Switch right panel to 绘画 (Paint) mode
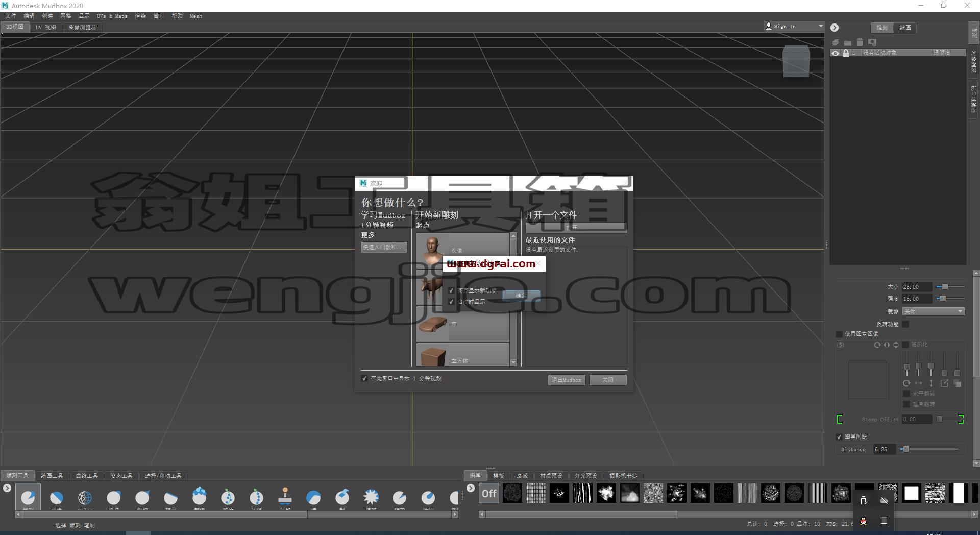The width and height of the screenshot is (980, 535). tap(905, 28)
